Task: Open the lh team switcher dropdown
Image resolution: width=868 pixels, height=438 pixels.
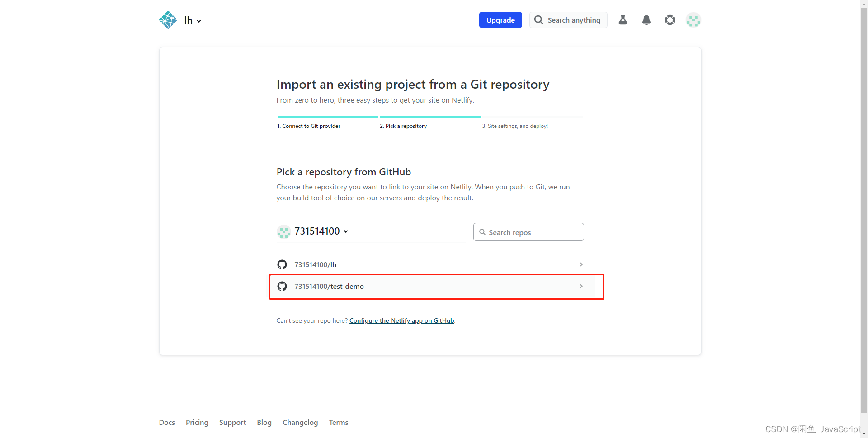Action: tap(193, 20)
